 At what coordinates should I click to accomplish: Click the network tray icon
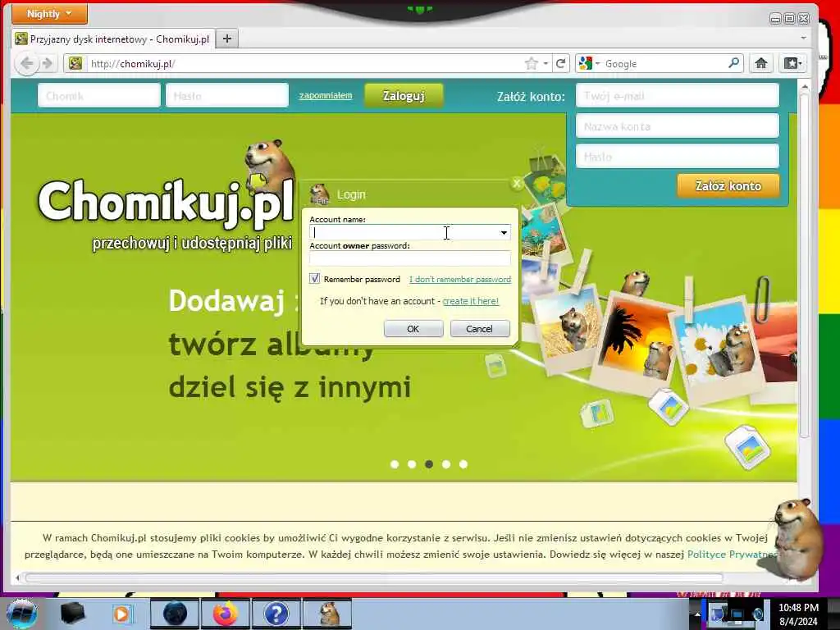tap(737, 614)
